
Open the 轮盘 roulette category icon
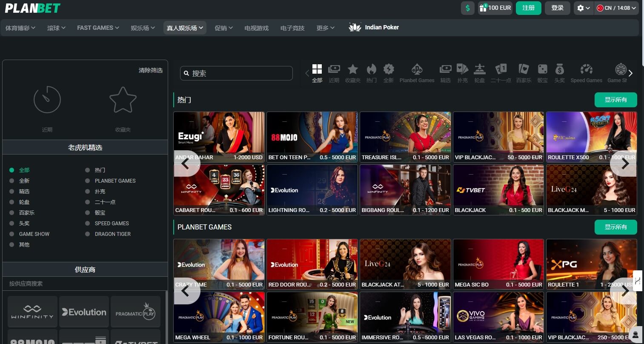point(480,69)
